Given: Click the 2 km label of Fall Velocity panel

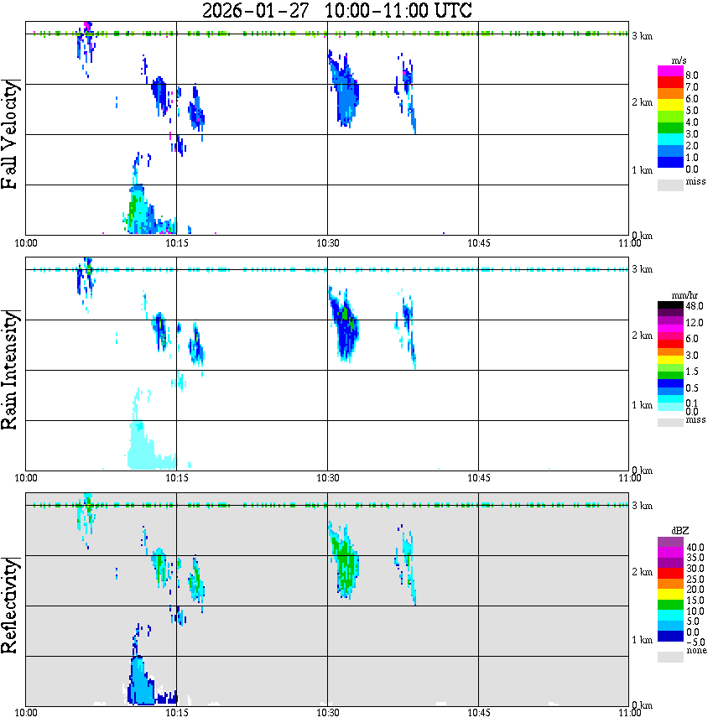Looking at the screenshot, I should pyautogui.click(x=642, y=102).
